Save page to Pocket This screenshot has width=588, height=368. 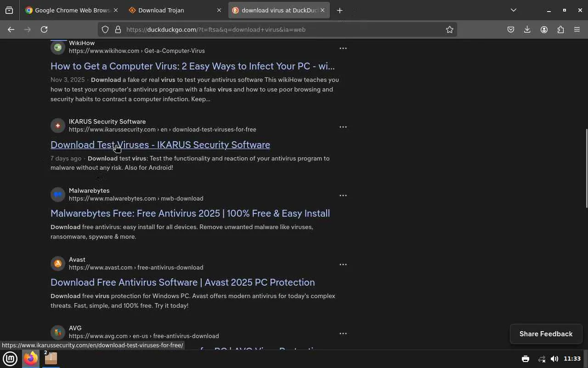point(511,29)
